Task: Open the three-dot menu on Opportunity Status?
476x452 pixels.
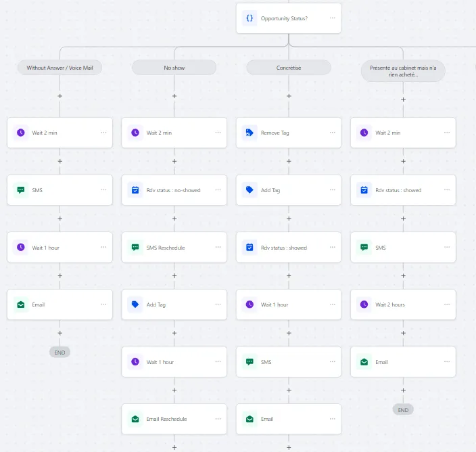Action: 333,18
